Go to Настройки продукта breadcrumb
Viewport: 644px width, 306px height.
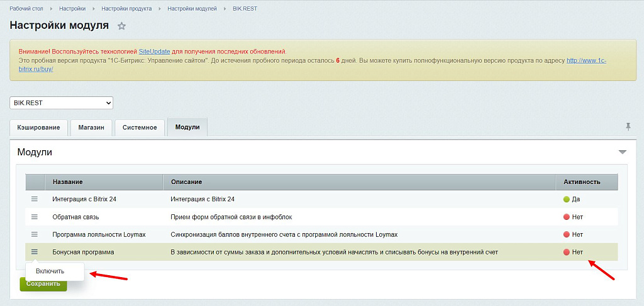[126, 9]
